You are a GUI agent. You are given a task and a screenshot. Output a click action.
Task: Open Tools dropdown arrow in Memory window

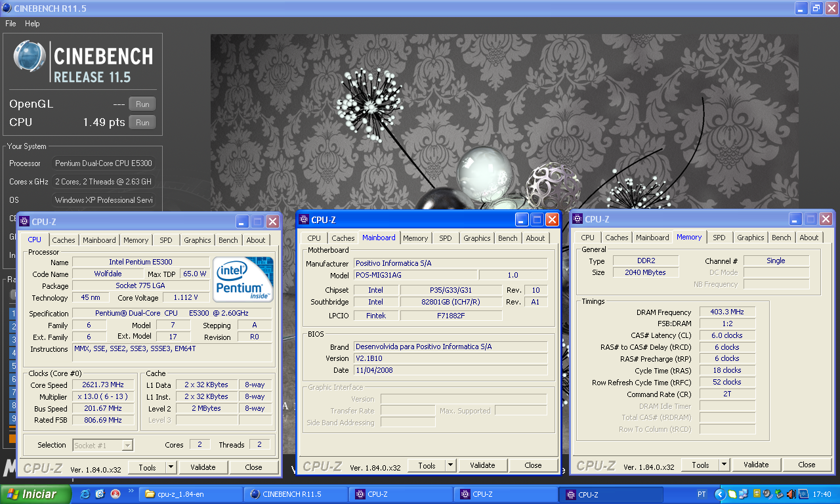724,465
